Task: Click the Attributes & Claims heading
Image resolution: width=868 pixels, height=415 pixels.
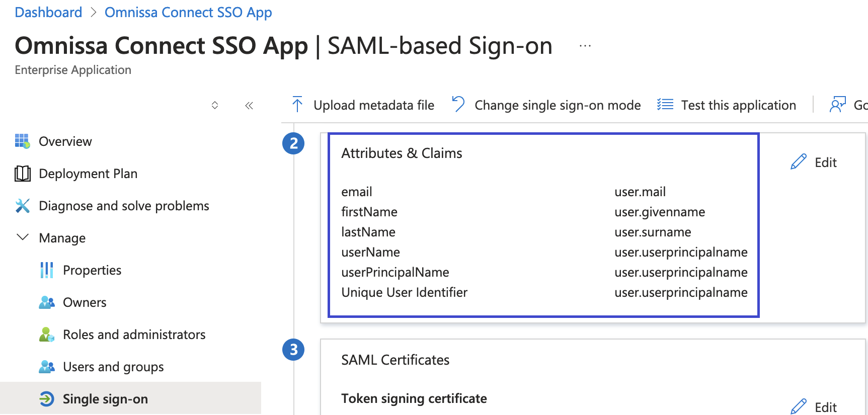Action: click(x=402, y=153)
